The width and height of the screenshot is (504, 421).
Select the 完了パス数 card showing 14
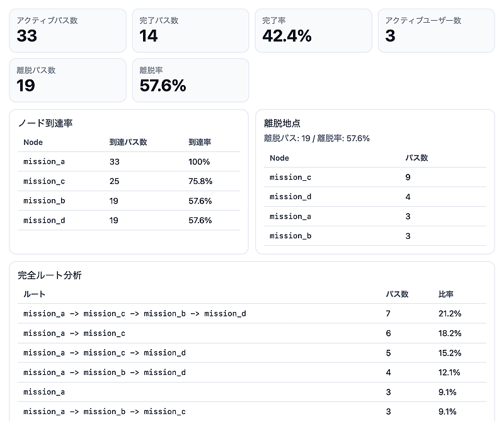pyautogui.click(x=190, y=30)
